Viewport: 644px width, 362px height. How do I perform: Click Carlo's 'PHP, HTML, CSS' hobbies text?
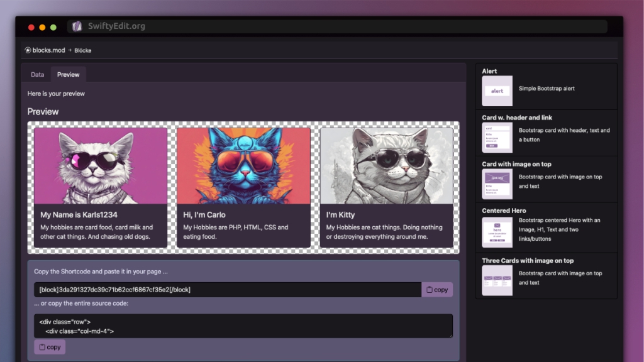click(x=236, y=232)
